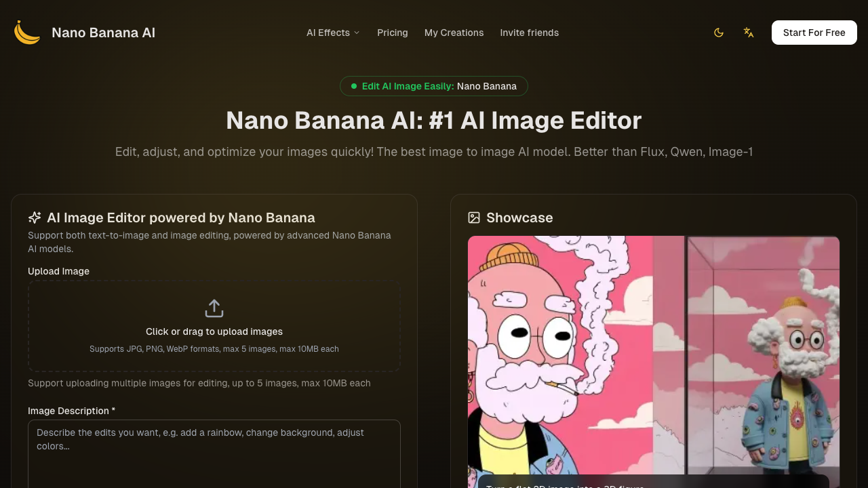Viewport: 868px width, 488px height.
Task: Focus the Image Description text area
Action: click(214, 454)
